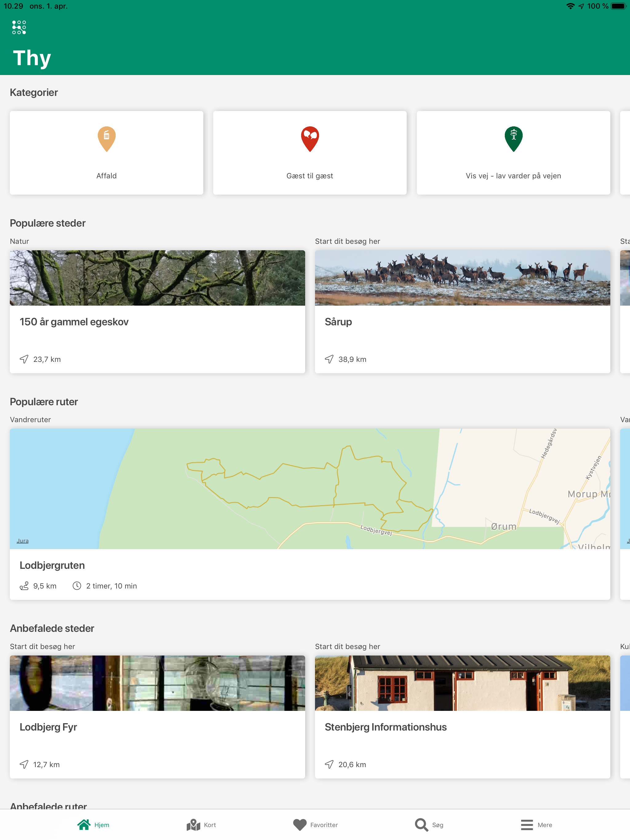Tap the Affald category label
The height and width of the screenshot is (840, 630).
coord(106,176)
